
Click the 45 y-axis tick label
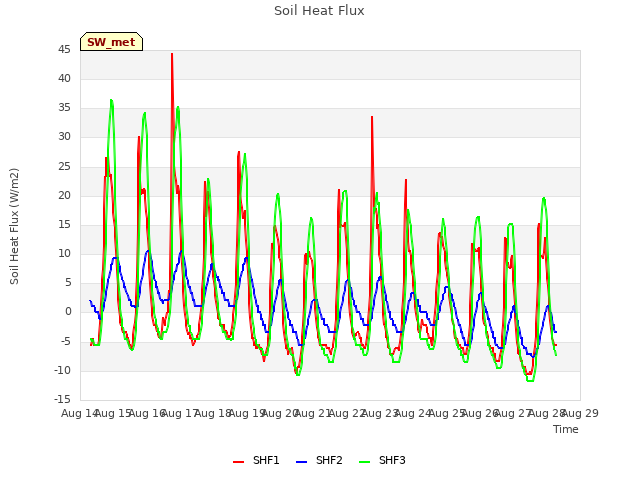coord(64,50)
